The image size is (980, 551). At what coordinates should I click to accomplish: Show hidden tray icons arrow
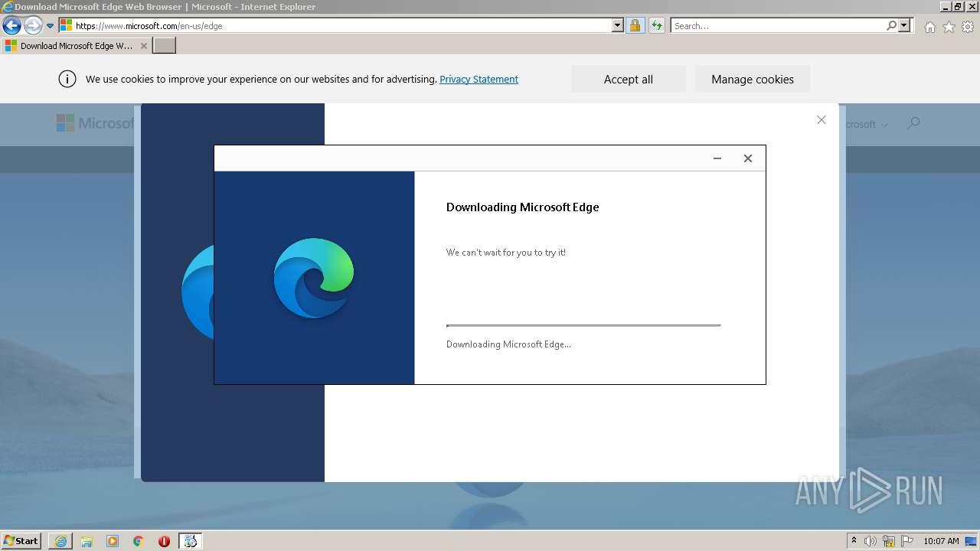854,541
